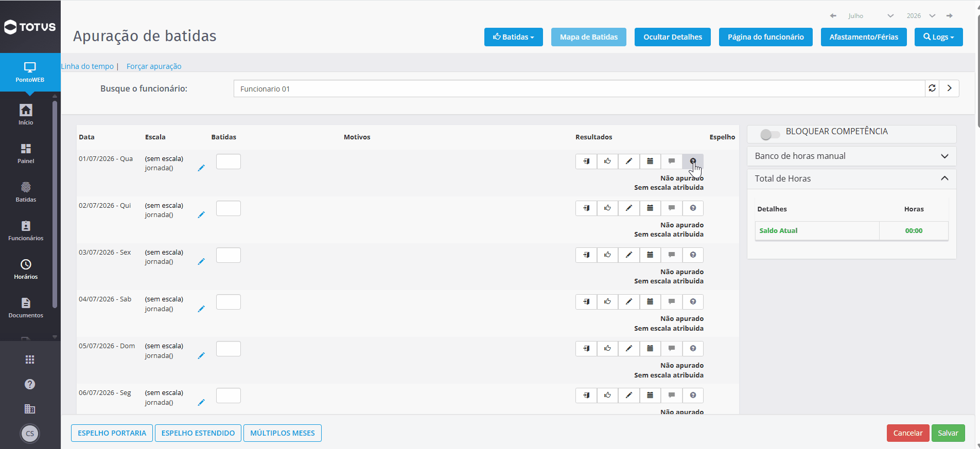This screenshot has width=980, height=449.
Task: Click the pencil result icon for 03/07/2026
Action: pyautogui.click(x=629, y=255)
